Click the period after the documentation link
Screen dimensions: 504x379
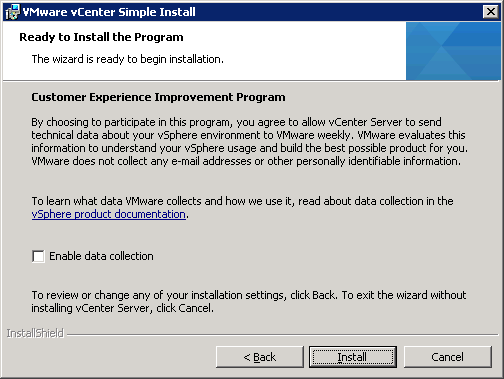click(187, 217)
